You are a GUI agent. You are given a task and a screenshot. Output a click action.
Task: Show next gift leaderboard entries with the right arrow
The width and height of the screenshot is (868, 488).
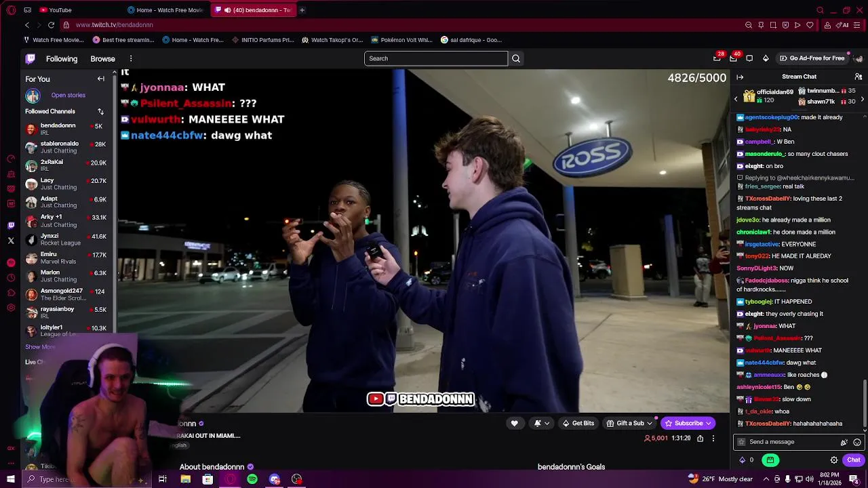coord(862,100)
